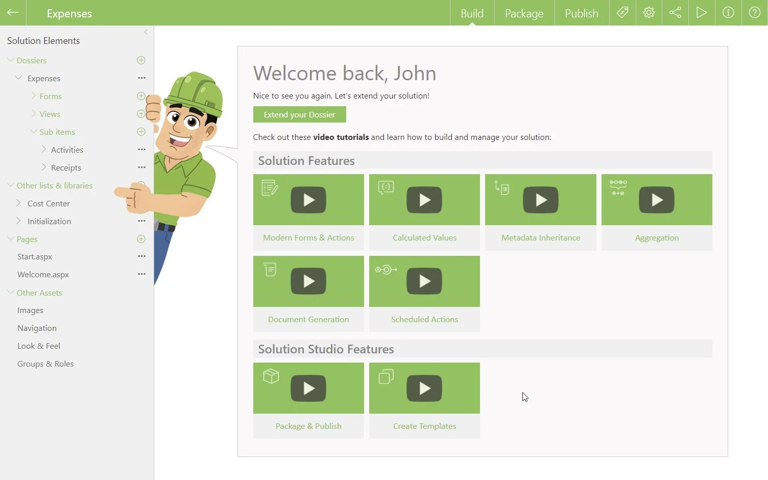The image size is (768, 480).
Task: Collapse the Solution Elements sidebar
Action: (x=146, y=32)
